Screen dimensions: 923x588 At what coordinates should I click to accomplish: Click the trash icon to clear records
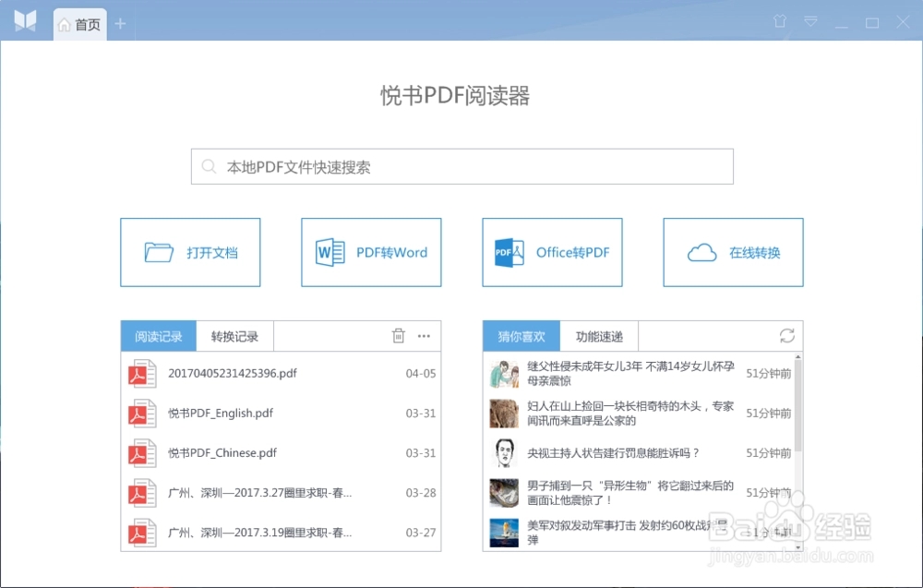399,335
